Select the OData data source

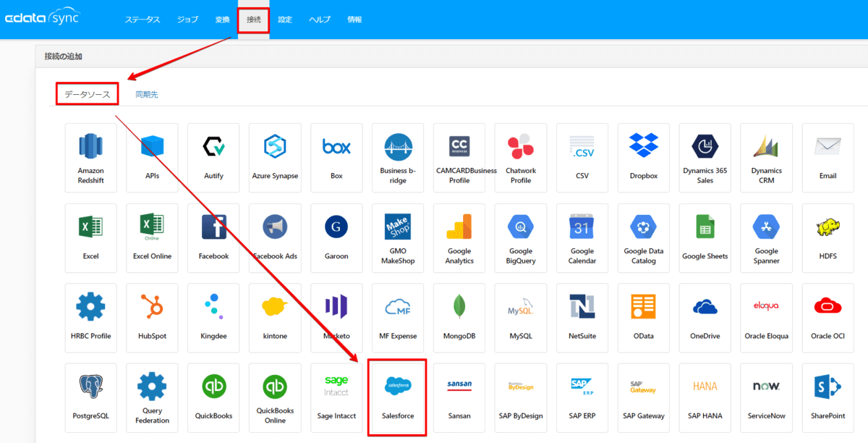click(644, 318)
